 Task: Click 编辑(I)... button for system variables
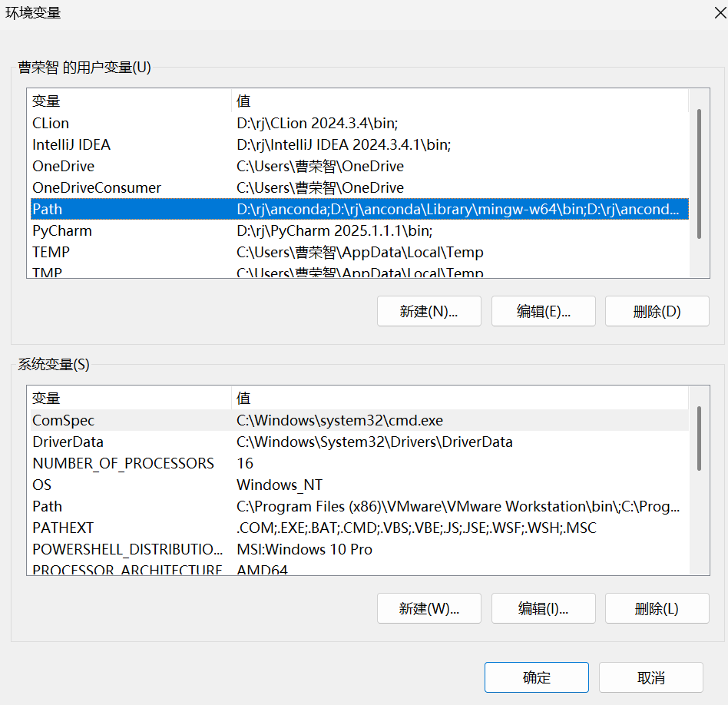pyautogui.click(x=543, y=608)
